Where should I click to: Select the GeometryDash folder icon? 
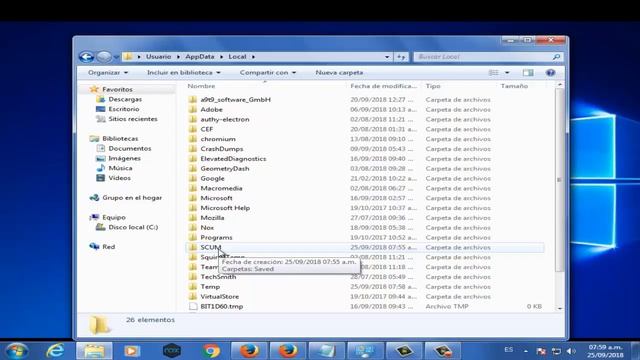(x=193, y=168)
